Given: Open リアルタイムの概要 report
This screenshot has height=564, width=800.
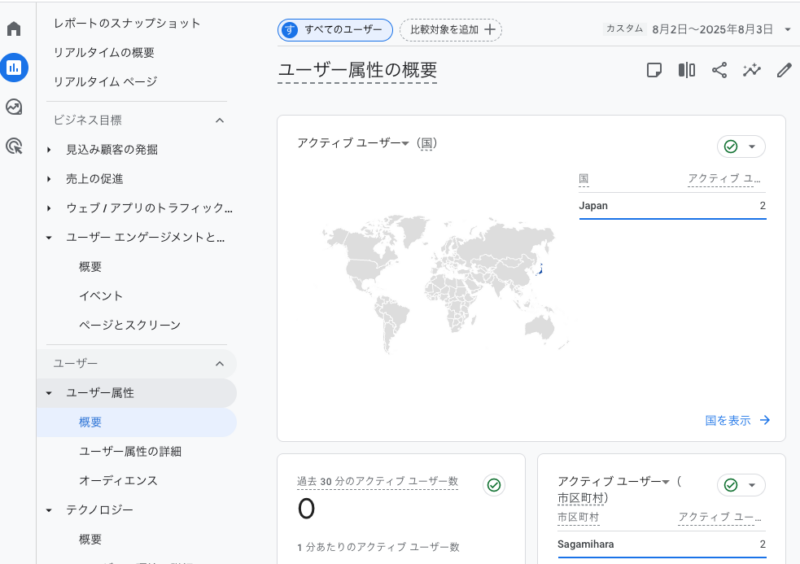Looking at the screenshot, I should tap(104, 53).
